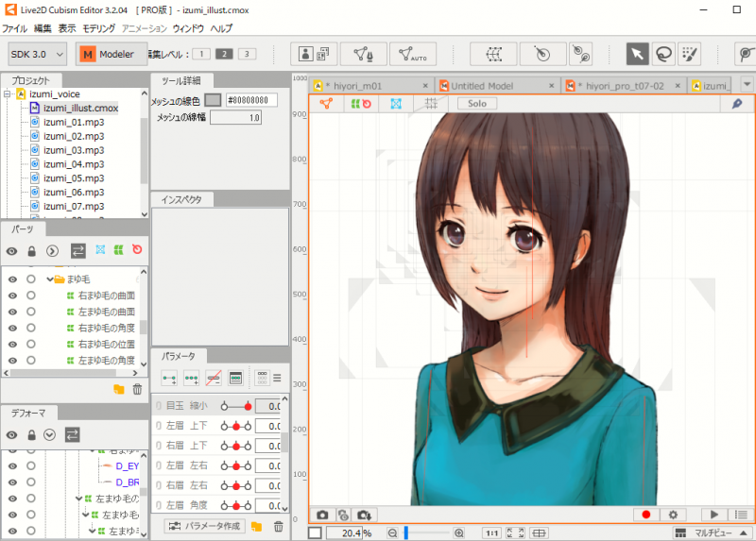Open the モデリング menu

tap(99, 29)
